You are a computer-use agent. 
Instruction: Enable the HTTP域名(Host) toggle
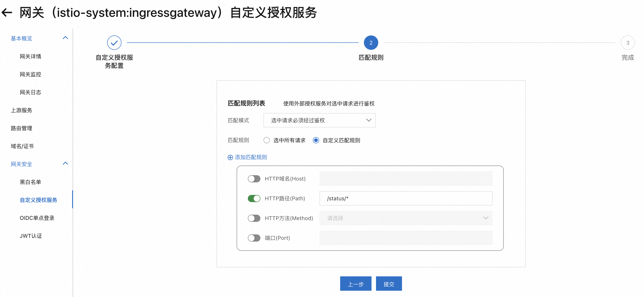(x=254, y=179)
